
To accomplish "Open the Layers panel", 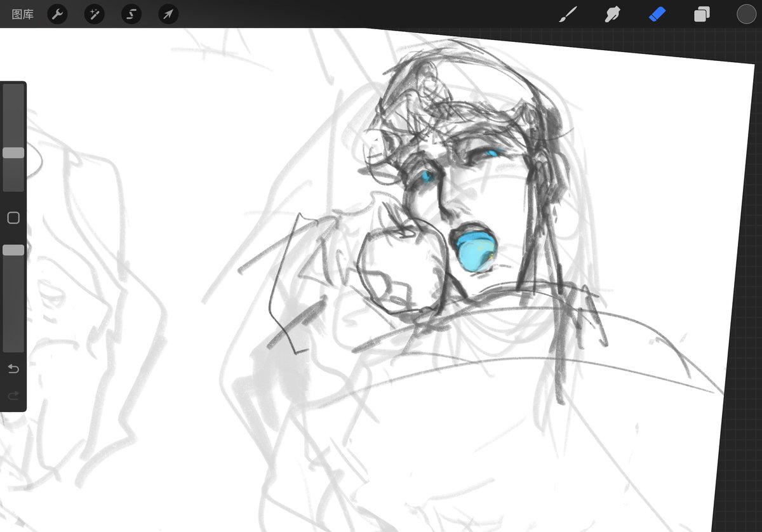I will tap(702, 14).
